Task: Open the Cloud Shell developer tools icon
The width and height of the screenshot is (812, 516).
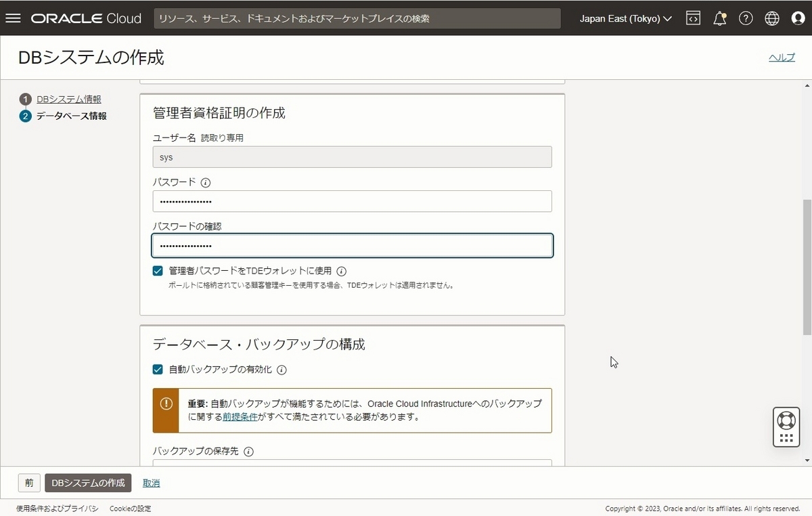Action: point(693,18)
